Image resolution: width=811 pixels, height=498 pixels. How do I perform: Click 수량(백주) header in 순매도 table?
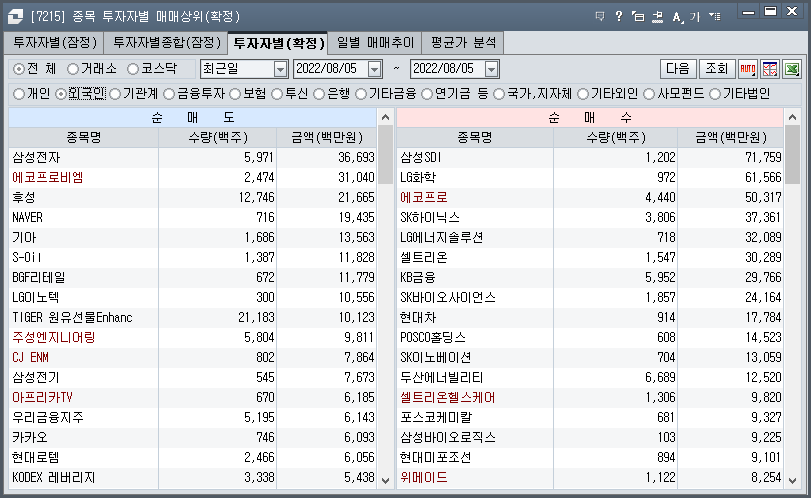217,138
